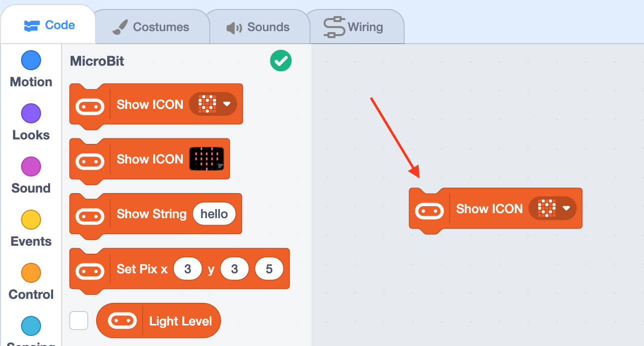Open the magenta Sound category

point(31,167)
